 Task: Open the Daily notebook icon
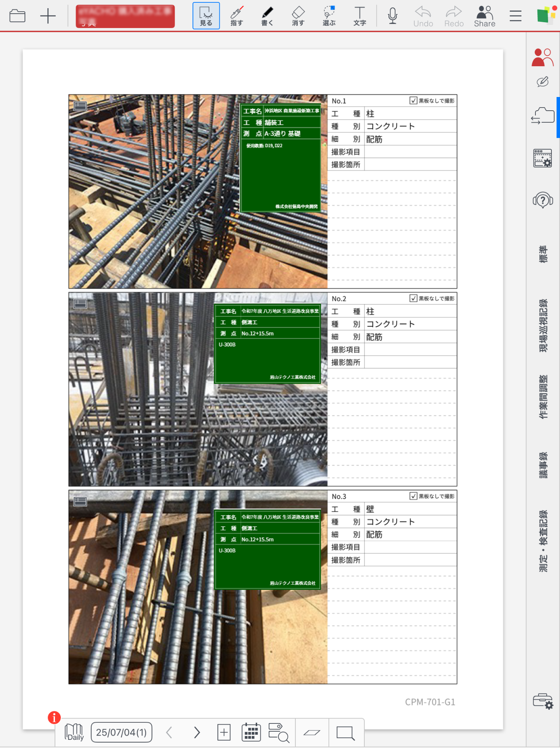tap(74, 732)
